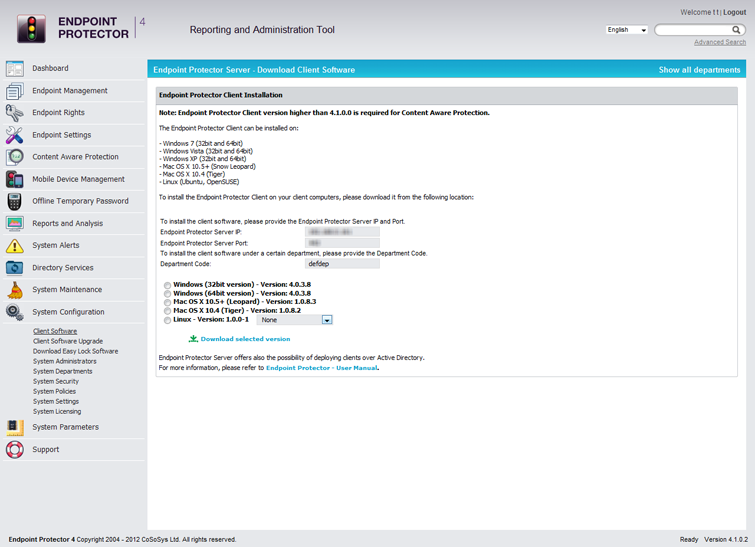Open System Settings submenu link

coord(56,402)
